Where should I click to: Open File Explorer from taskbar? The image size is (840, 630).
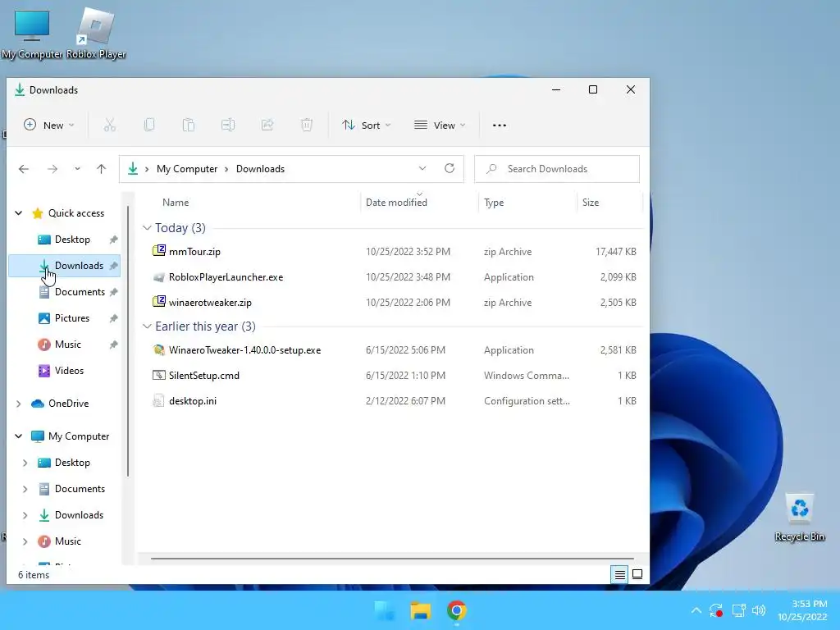(x=421, y=610)
